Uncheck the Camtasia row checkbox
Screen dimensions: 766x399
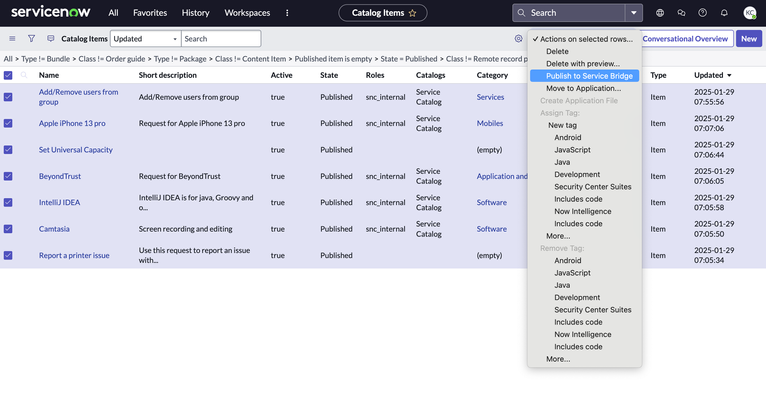pyautogui.click(x=8, y=229)
